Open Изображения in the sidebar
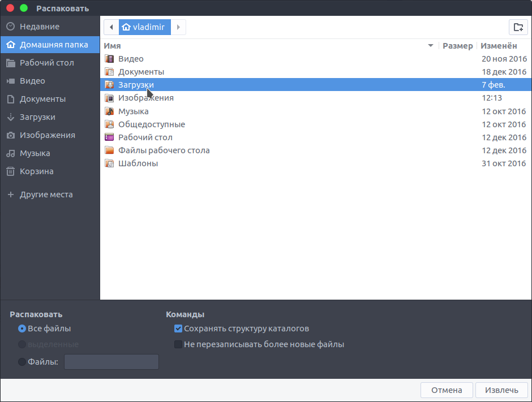 [x=50, y=135]
